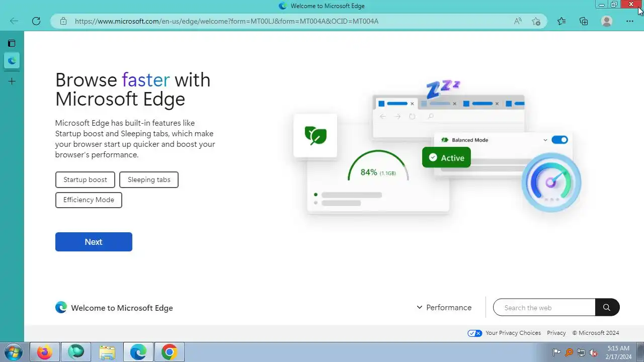Click the magnifier search button
644x362 pixels.
point(607,307)
